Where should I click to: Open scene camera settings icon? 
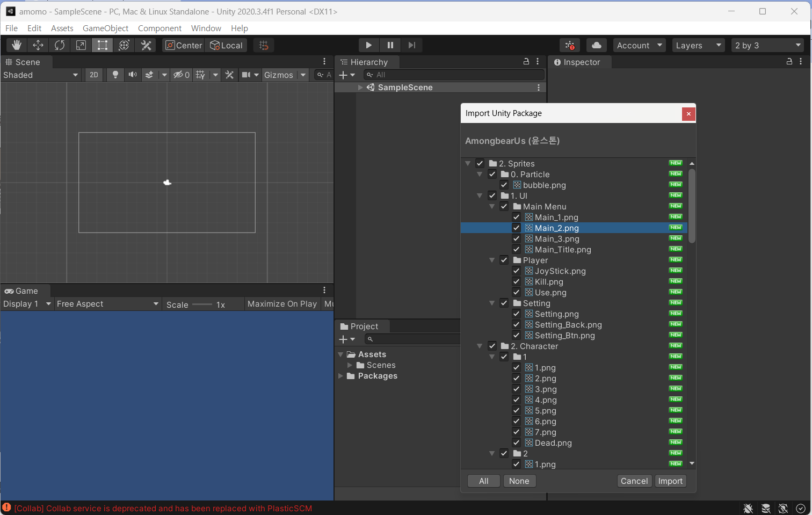click(x=246, y=75)
